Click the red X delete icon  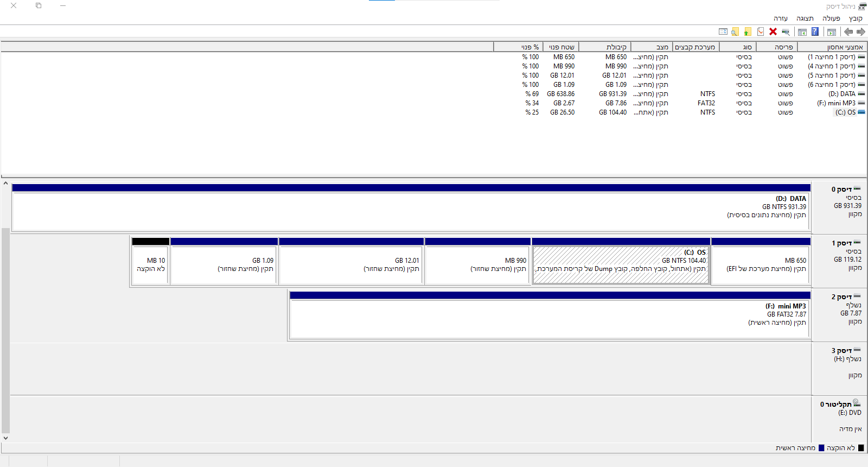click(x=773, y=31)
